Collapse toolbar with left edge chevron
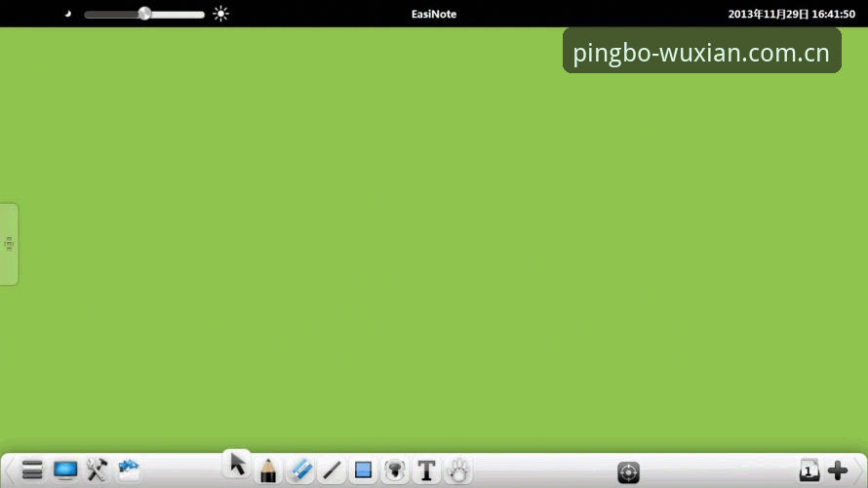Screen dimensions: 868x488 (x=9, y=470)
